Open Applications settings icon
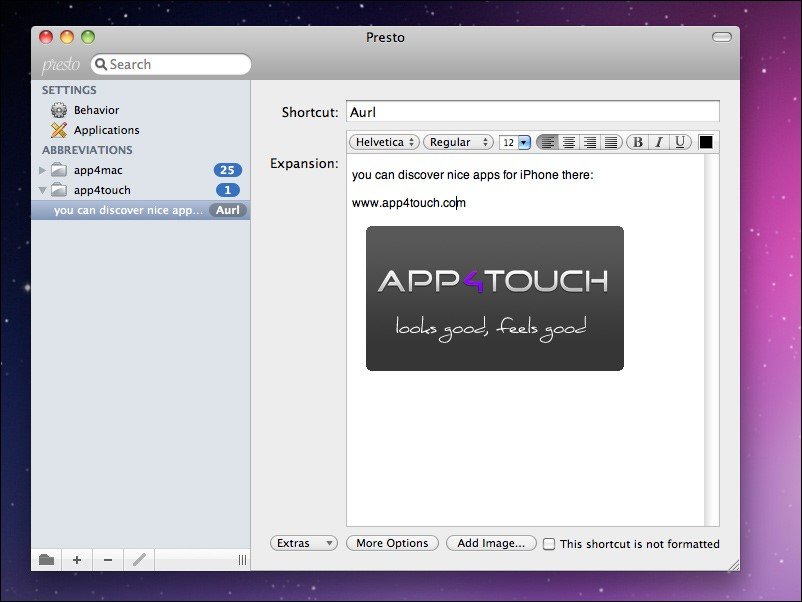Image resolution: width=802 pixels, height=602 pixels. (x=59, y=130)
